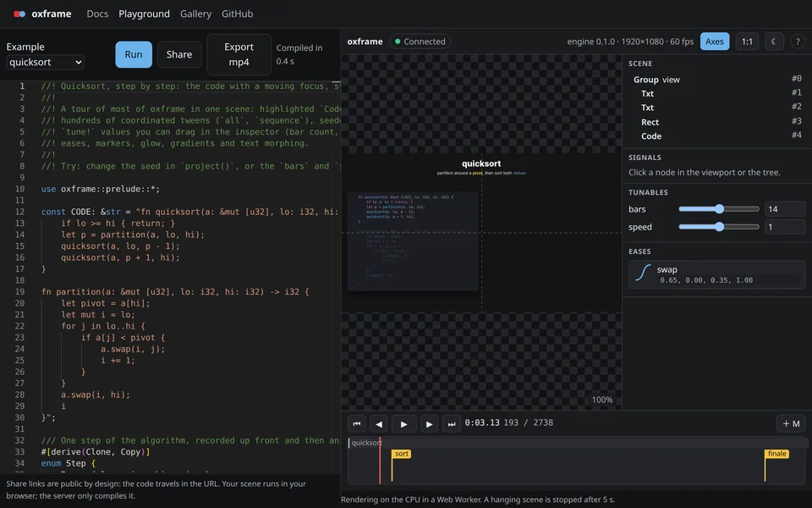Viewport: 812px width, 508px height.
Task: Click the fn partition line in the editor
Action: click(x=175, y=292)
